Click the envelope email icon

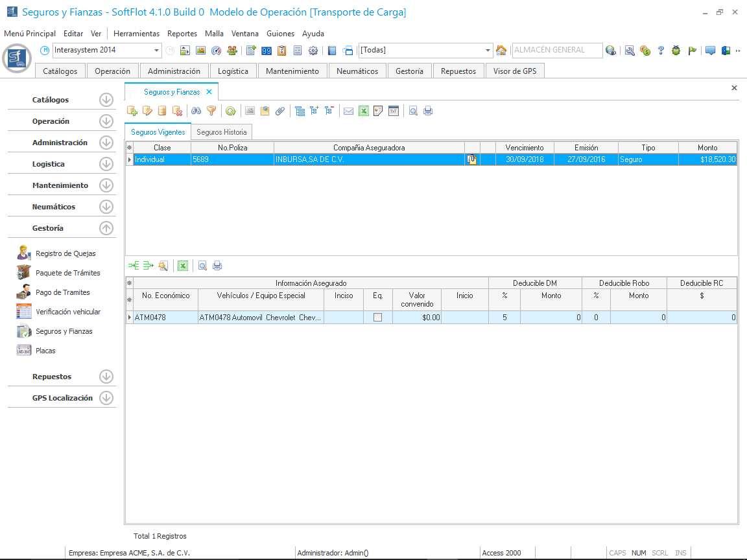pyautogui.click(x=348, y=111)
